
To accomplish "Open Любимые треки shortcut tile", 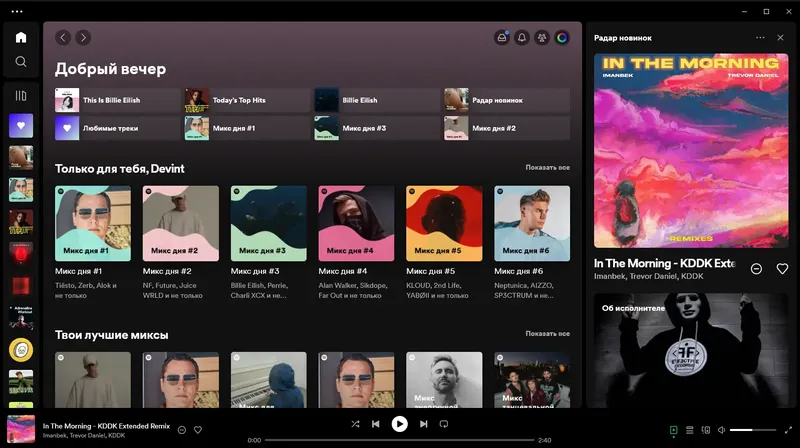I will tap(117, 128).
